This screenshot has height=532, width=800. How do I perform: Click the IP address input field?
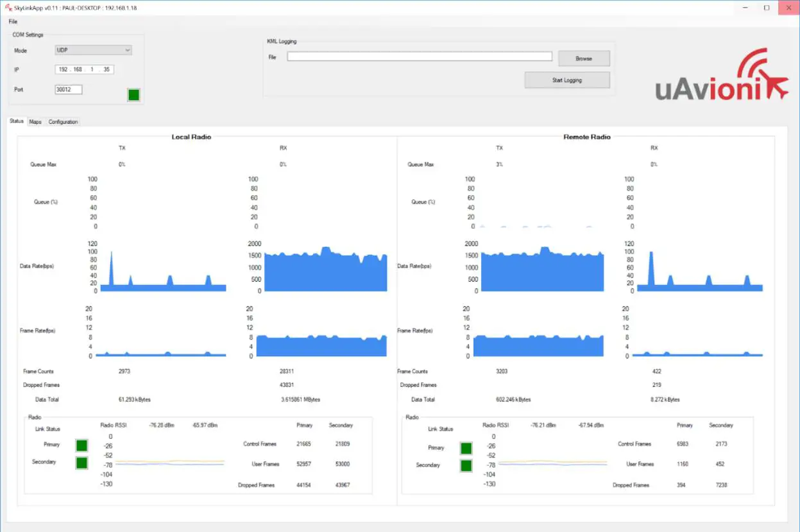coord(84,69)
